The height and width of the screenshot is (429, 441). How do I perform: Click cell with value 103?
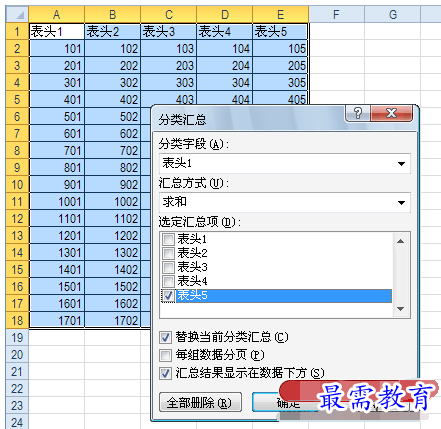click(169, 49)
